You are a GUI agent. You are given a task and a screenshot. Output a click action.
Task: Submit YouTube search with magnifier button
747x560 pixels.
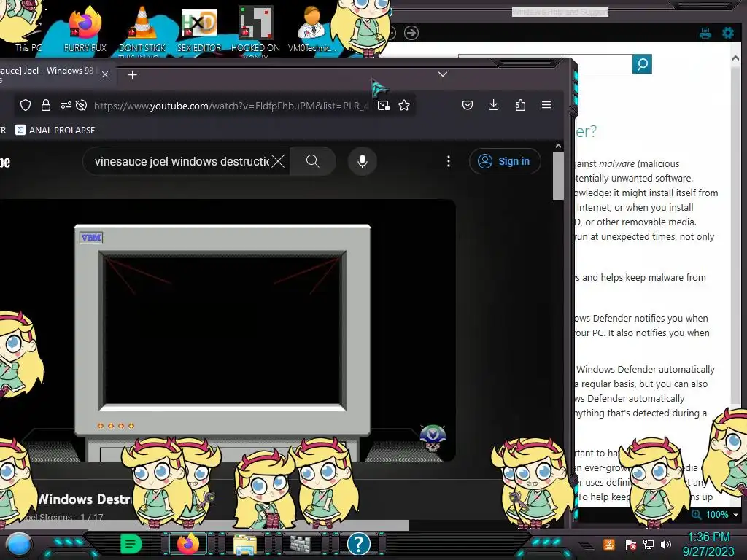pos(312,161)
